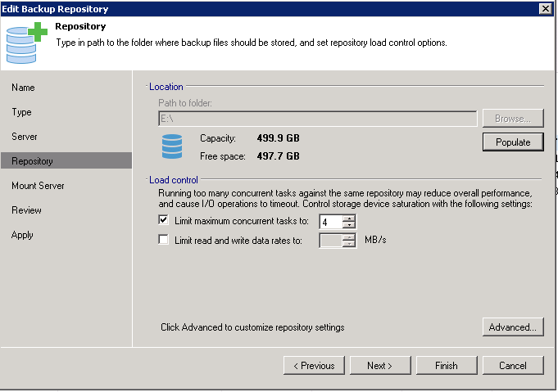The image size is (558, 392).
Task: Open Advanced repository settings
Action: point(513,327)
